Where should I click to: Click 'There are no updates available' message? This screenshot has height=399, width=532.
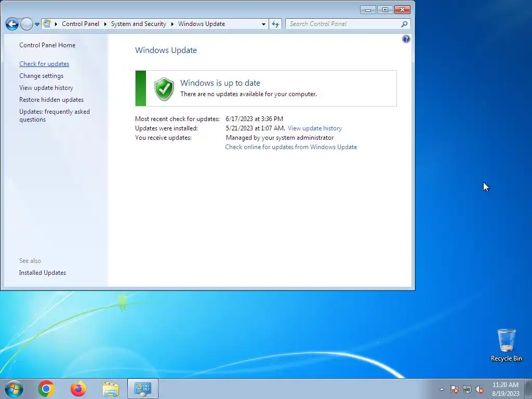tap(248, 94)
